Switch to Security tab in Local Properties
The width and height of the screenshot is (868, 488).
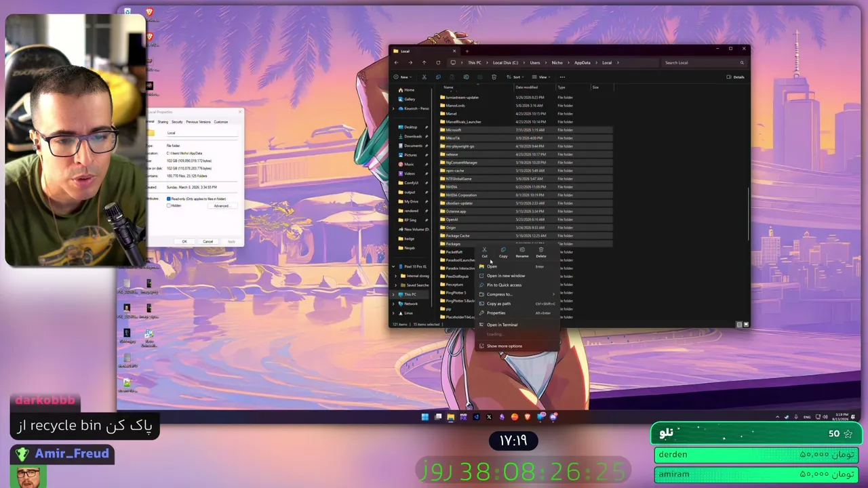pos(177,122)
